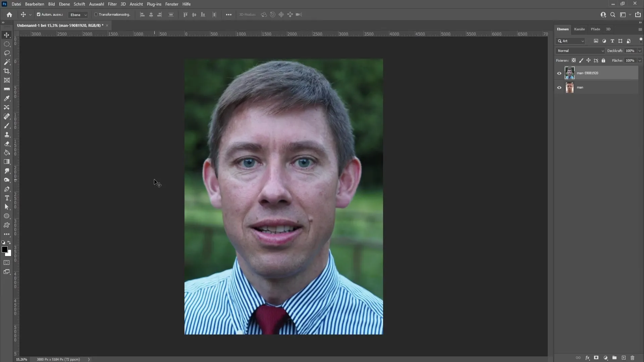Hide the man layer
This screenshot has width=644, height=362.
[x=559, y=87]
